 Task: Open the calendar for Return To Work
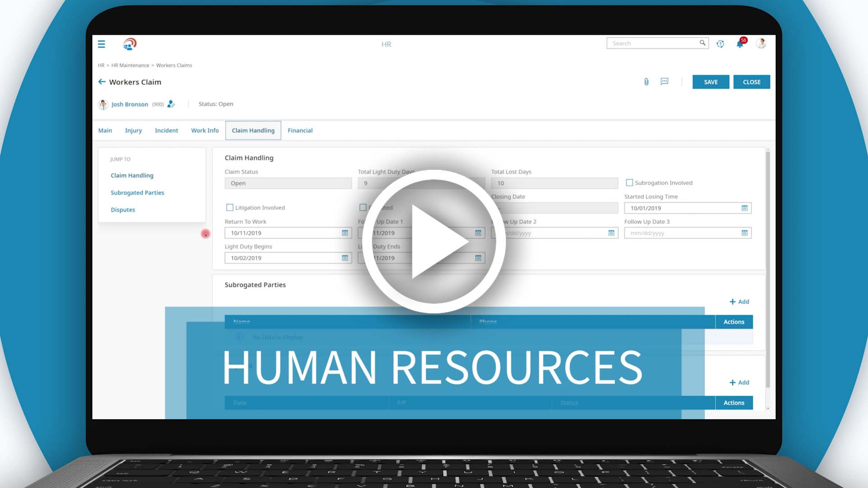click(345, 233)
